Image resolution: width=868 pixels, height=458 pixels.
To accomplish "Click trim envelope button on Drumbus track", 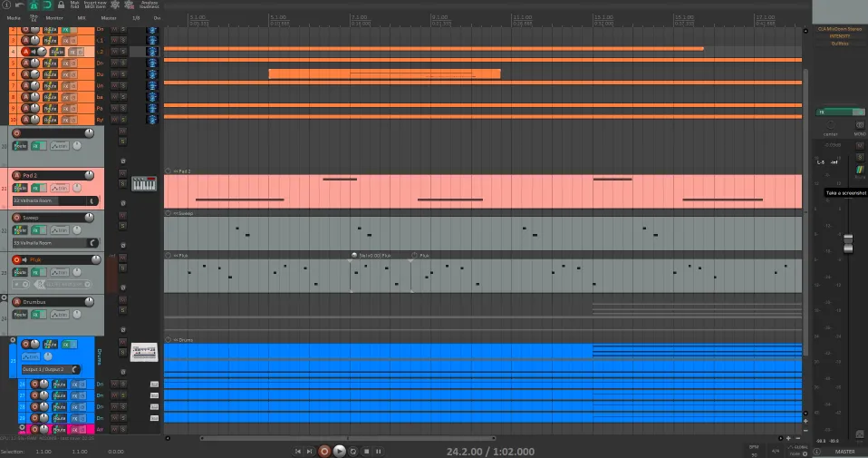I will (59, 315).
